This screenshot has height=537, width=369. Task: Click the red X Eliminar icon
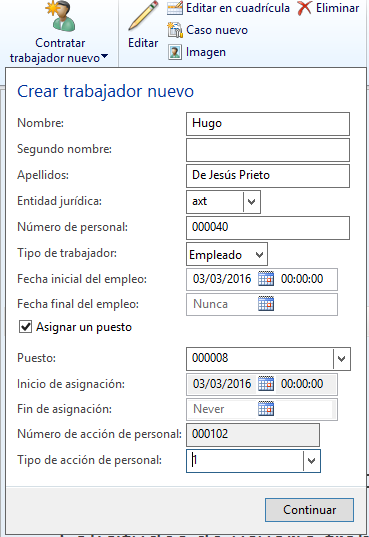[304, 8]
